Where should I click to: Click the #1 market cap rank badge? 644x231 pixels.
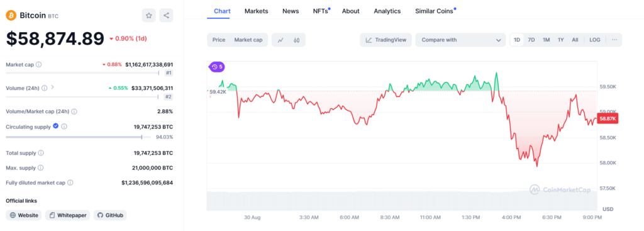169,73
